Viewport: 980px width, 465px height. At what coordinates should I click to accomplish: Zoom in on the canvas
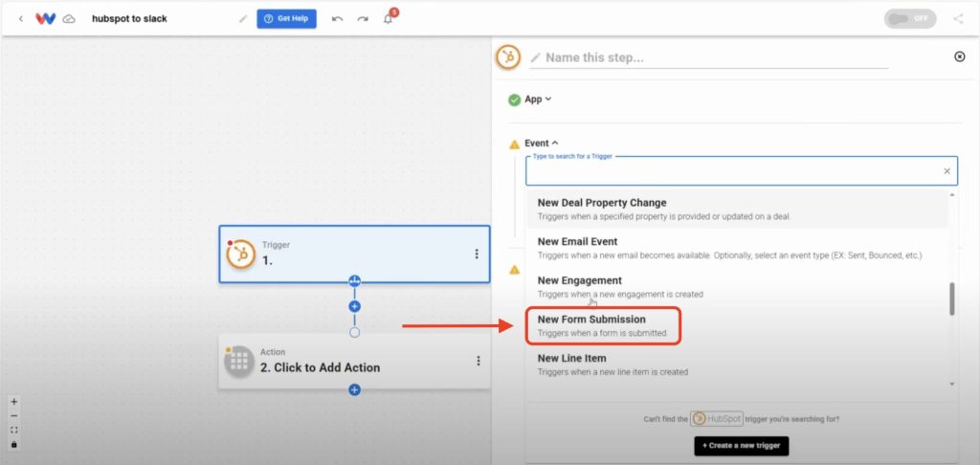coord(14,402)
